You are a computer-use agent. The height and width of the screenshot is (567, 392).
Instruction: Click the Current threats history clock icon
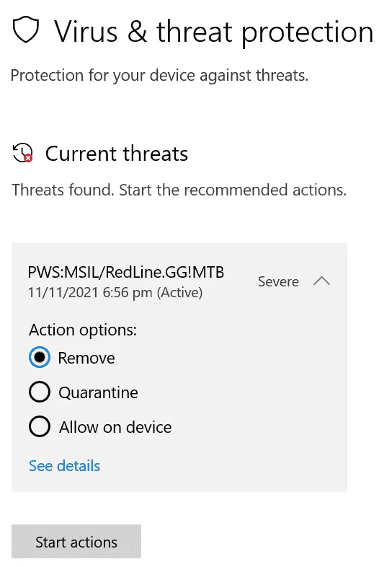[23, 153]
